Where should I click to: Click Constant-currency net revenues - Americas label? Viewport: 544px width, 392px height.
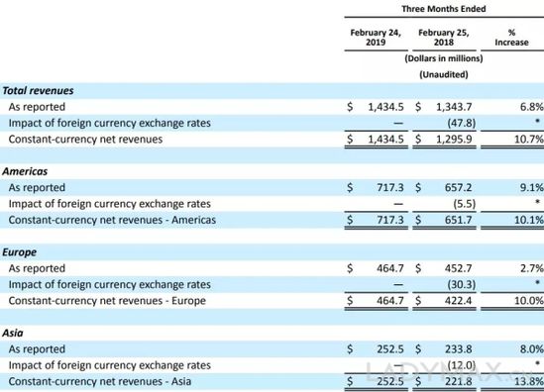point(112,220)
